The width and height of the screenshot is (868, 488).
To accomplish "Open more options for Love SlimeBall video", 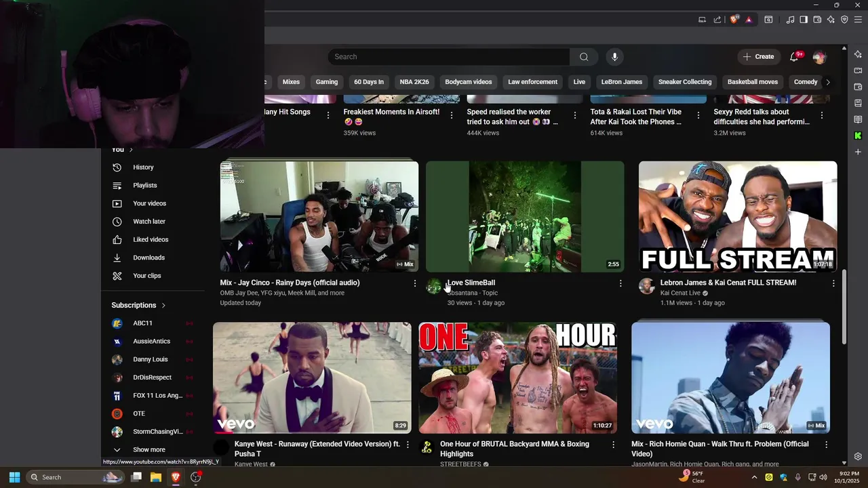I will (x=620, y=283).
